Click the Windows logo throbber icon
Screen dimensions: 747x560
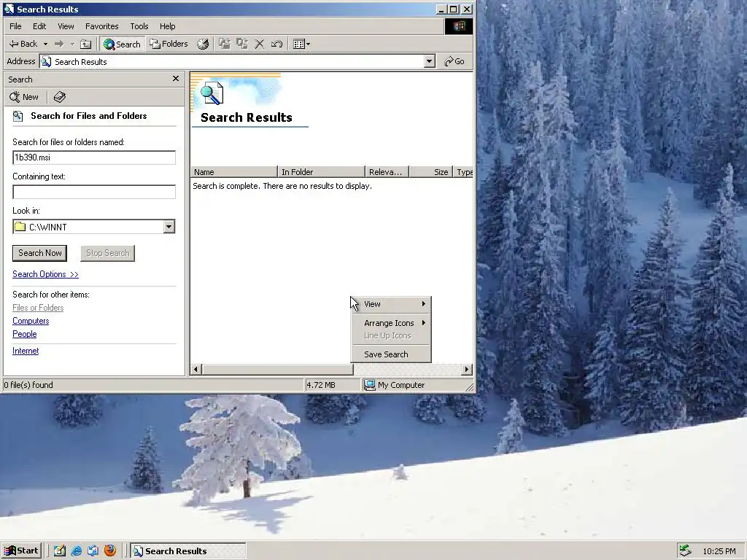[459, 26]
